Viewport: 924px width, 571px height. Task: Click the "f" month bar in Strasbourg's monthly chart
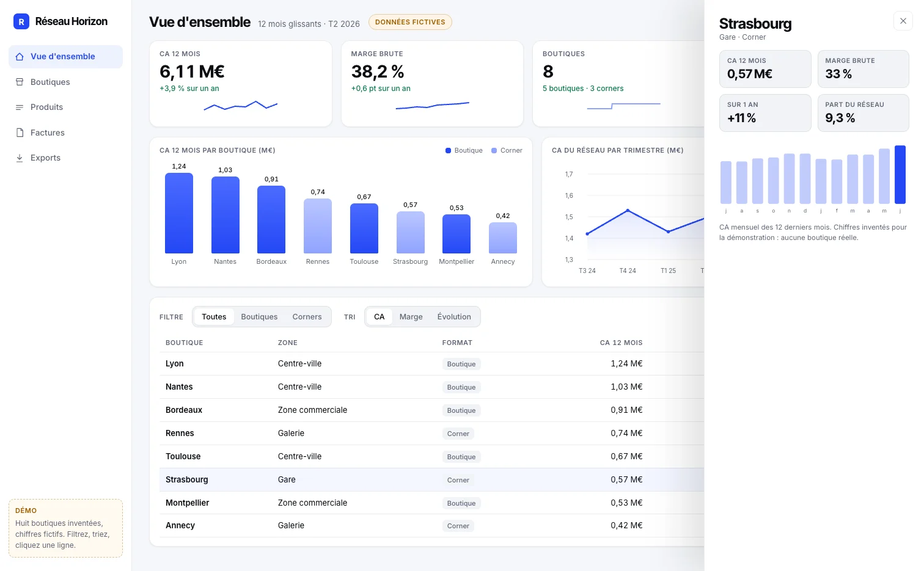tap(837, 182)
